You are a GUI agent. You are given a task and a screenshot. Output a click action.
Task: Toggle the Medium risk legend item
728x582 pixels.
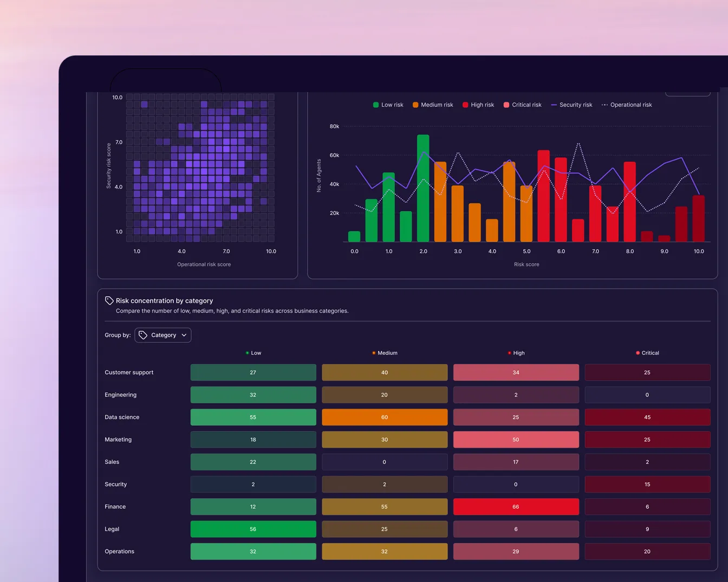pos(433,105)
